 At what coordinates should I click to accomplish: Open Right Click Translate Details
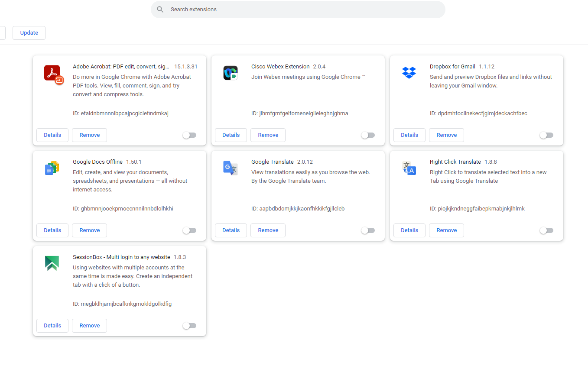409,230
